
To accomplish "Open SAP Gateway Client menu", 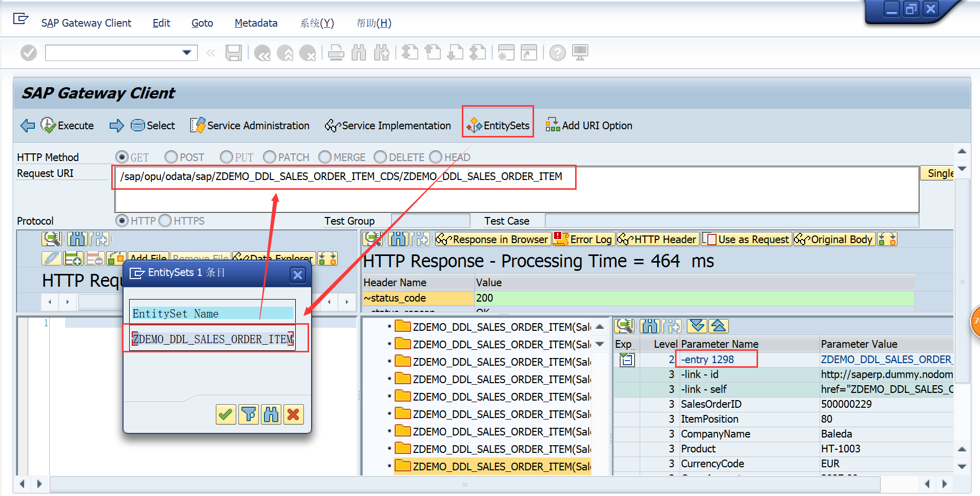I will tap(86, 23).
